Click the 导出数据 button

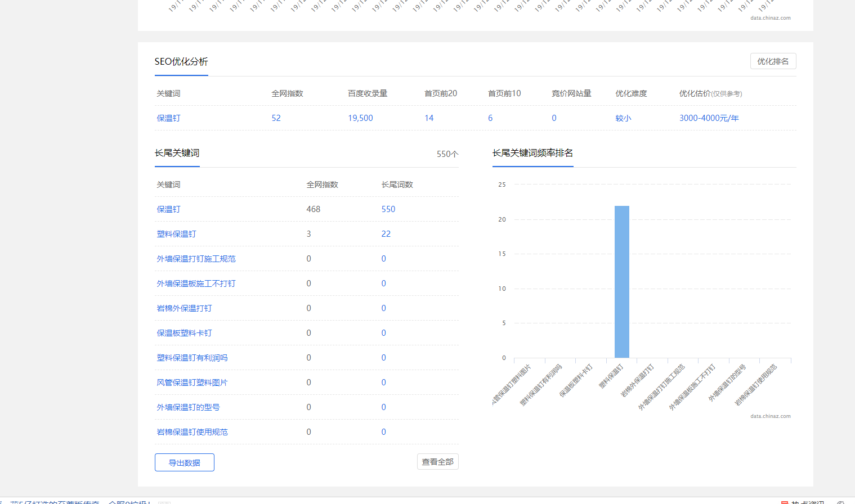click(x=185, y=462)
